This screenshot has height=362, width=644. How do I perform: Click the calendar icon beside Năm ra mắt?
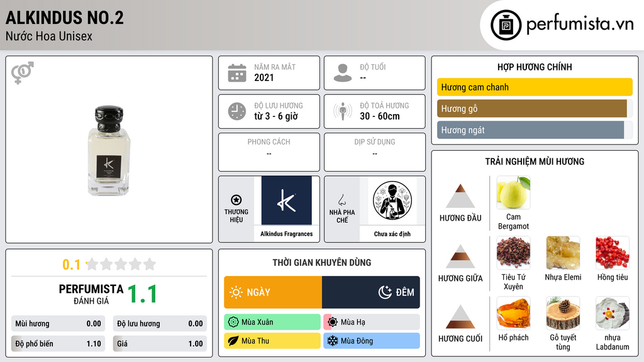point(237,73)
